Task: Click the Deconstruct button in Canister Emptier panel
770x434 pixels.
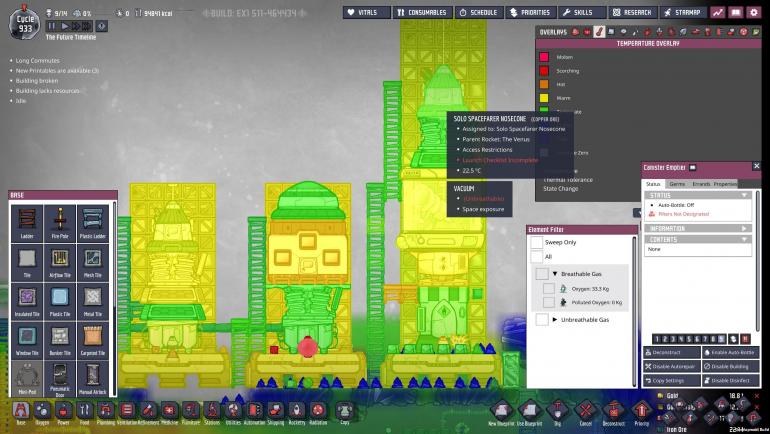Action: click(672, 353)
